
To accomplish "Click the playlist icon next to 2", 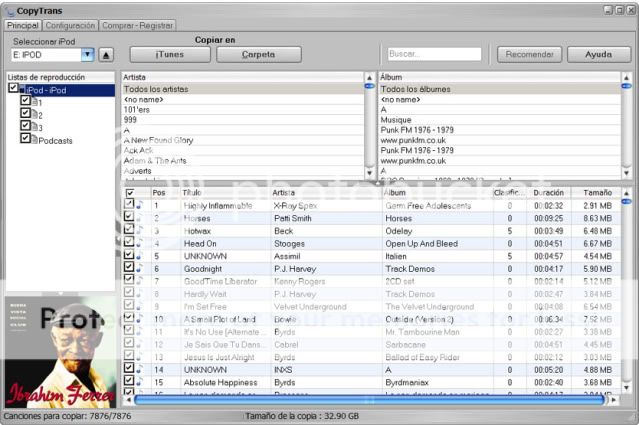I will click(x=35, y=115).
